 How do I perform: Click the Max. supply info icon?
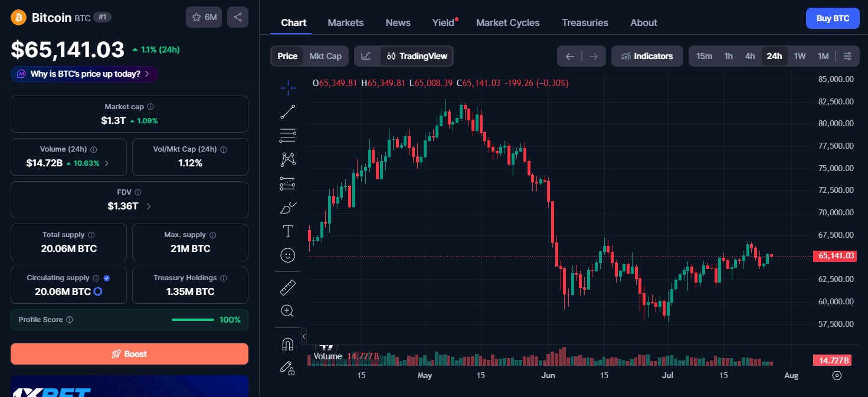coord(213,235)
